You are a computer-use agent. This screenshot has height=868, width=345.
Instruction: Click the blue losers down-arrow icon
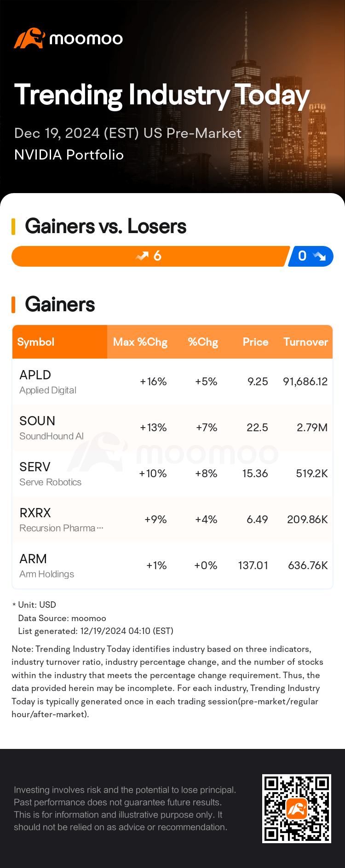(x=319, y=256)
